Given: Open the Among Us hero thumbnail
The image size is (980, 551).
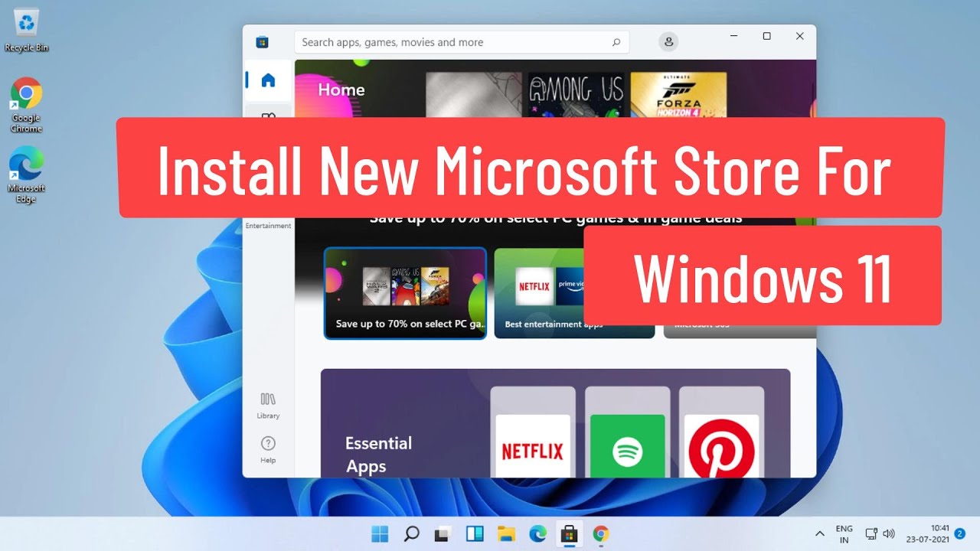Looking at the screenshot, I should [x=576, y=95].
